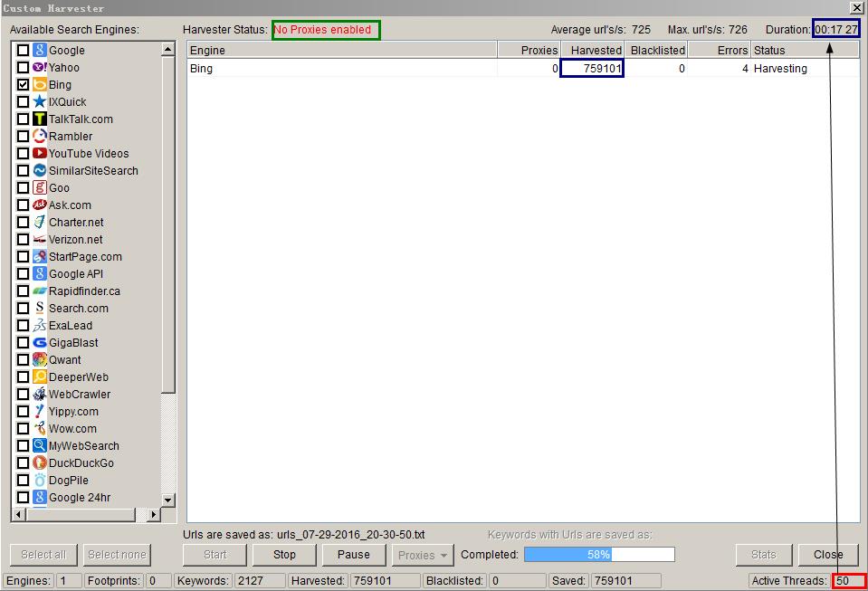The width and height of the screenshot is (868, 591).
Task: Click the Stats button
Action: [x=763, y=555]
